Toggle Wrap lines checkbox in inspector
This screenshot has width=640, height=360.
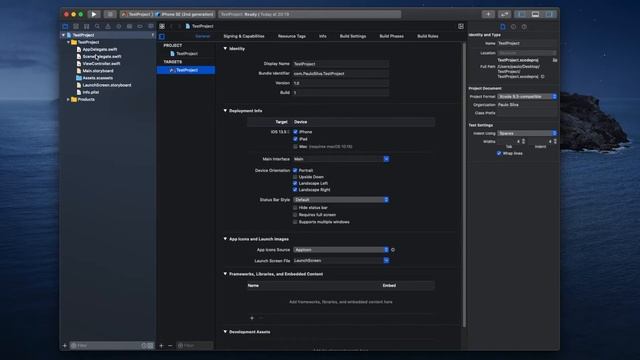click(499, 153)
